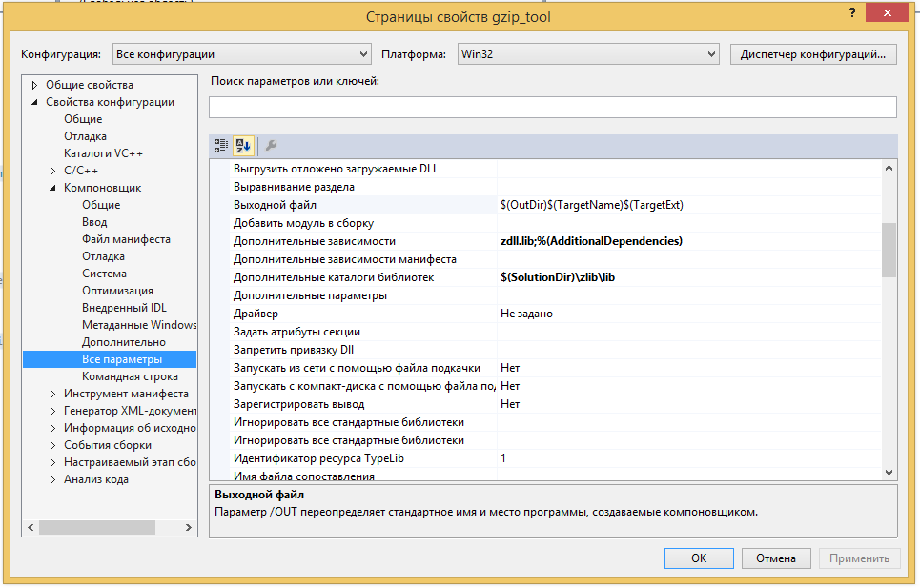Select Файл манифеста linker page
The image size is (920, 588).
tap(126, 239)
